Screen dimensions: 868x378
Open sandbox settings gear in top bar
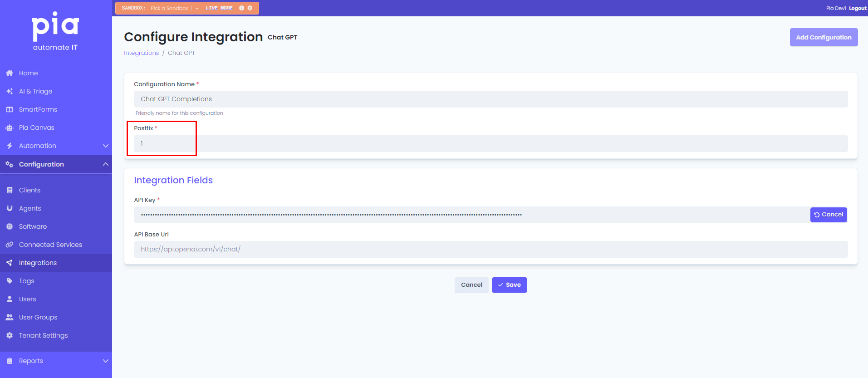[250, 8]
